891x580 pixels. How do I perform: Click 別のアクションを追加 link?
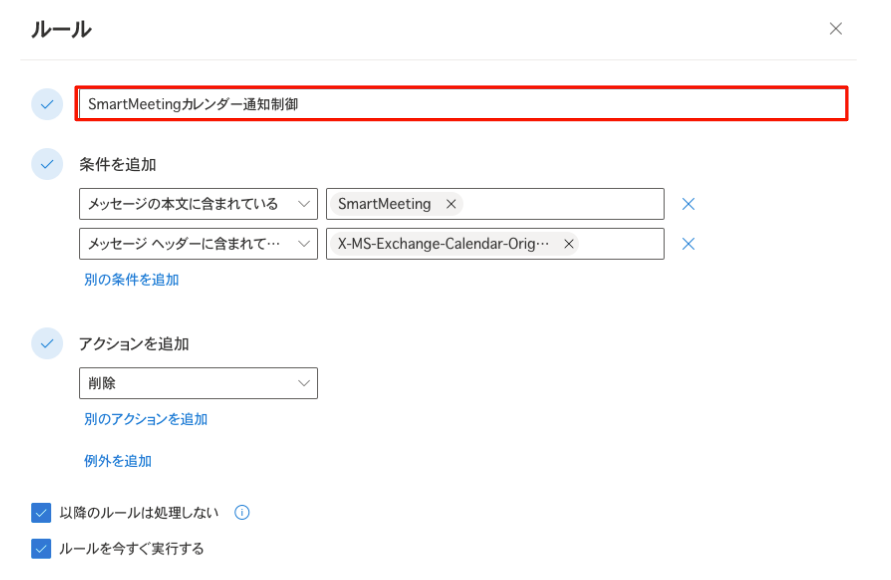(146, 419)
